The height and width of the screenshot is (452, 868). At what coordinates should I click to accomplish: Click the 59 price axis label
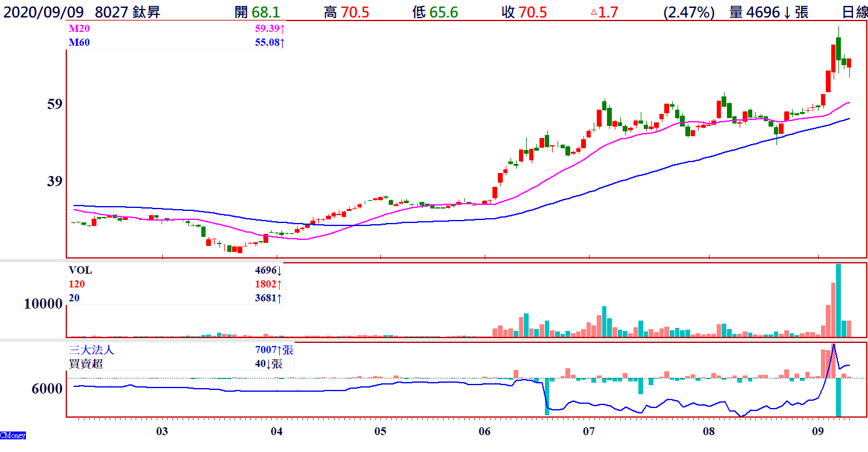coord(55,104)
